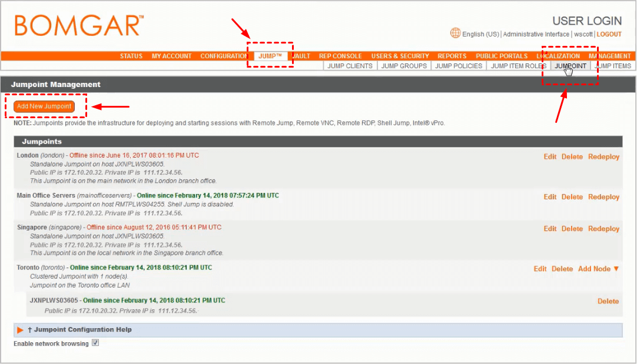Image resolution: width=637 pixels, height=364 pixels.
Task: Open the MY ACCOUNT tab
Action: [x=171, y=56]
